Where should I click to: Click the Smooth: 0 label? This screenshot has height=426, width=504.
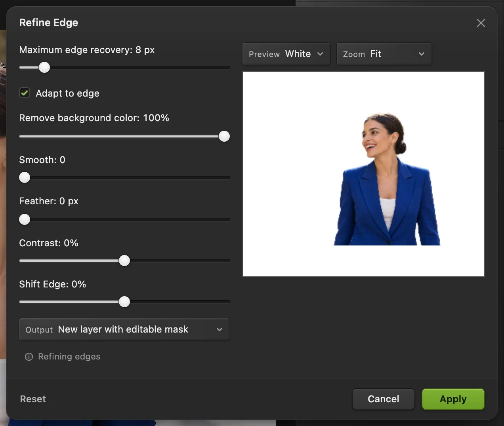(x=42, y=160)
